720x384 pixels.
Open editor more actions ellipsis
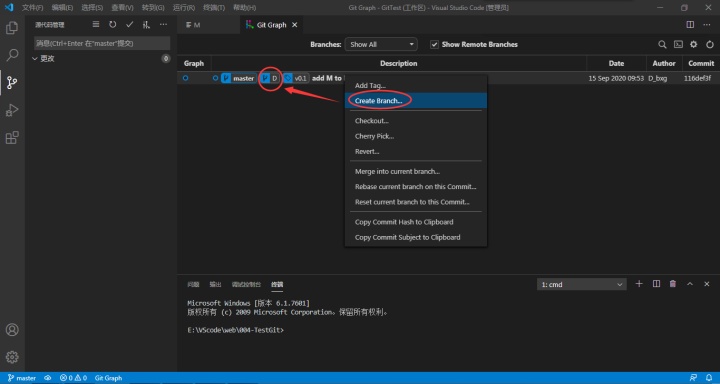pos(707,25)
